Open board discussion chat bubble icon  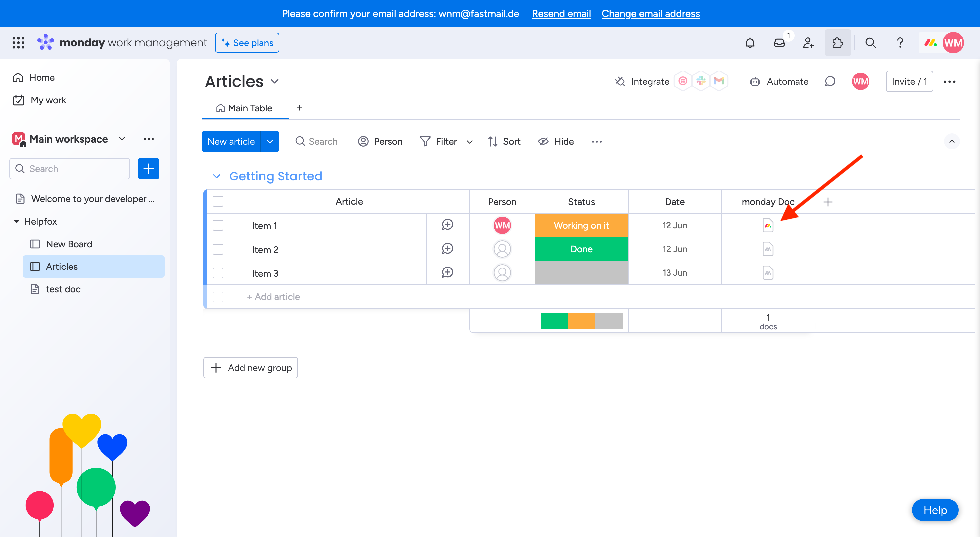click(830, 81)
